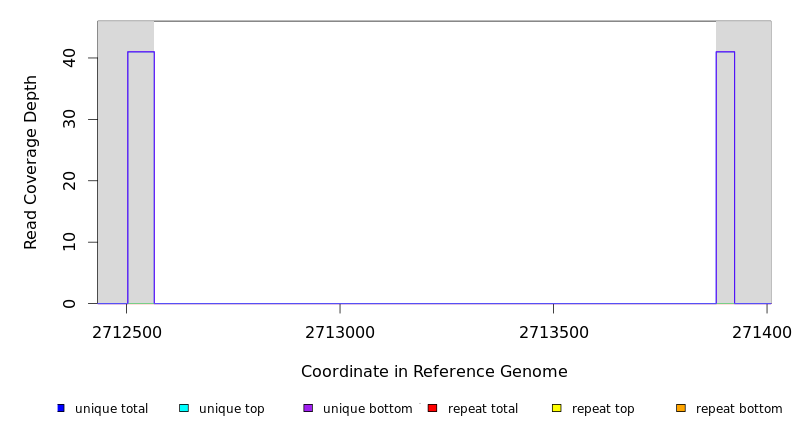Click the 2713500 x-axis tick label

point(553,332)
